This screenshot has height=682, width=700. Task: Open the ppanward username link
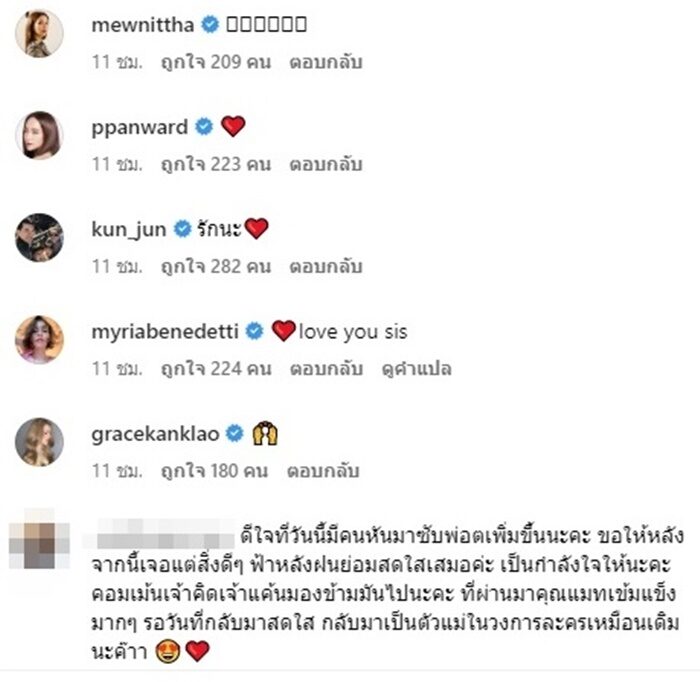139,128
